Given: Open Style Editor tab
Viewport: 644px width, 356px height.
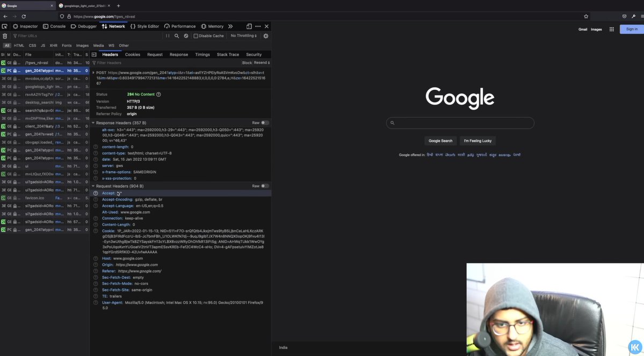Looking at the screenshot, I should click(144, 26).
